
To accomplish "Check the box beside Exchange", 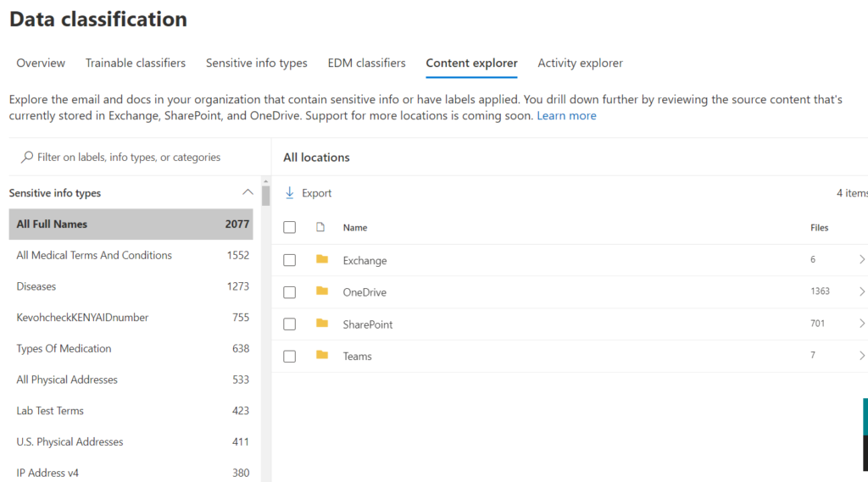I will click(x=290, y=260).
